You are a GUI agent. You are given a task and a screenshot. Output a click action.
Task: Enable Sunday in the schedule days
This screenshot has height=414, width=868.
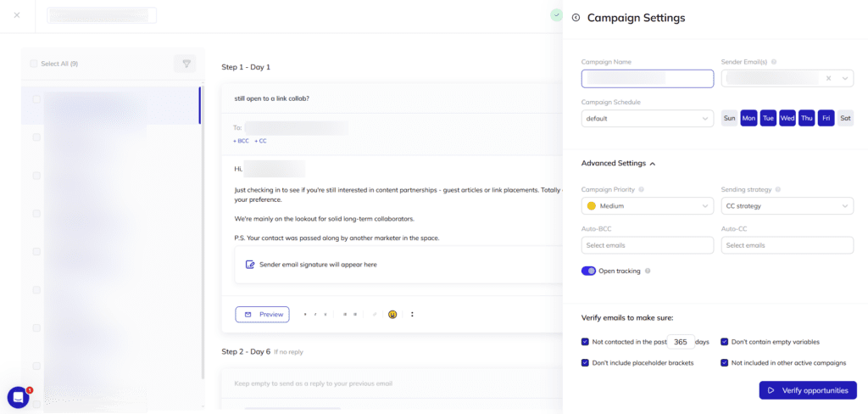click(729, 119)
